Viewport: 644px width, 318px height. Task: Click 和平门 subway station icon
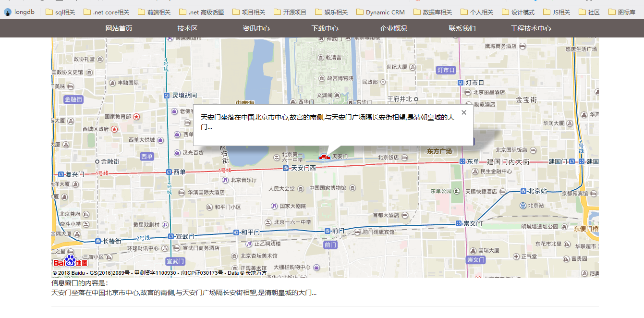[x=236, y=232]
